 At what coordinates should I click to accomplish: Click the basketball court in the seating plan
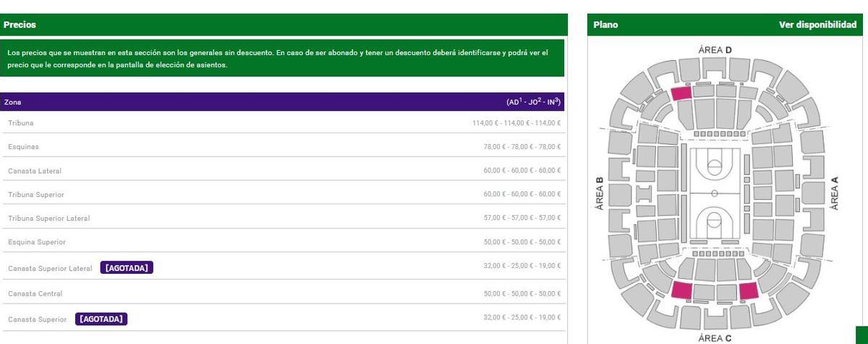click(x=714, y=193)
